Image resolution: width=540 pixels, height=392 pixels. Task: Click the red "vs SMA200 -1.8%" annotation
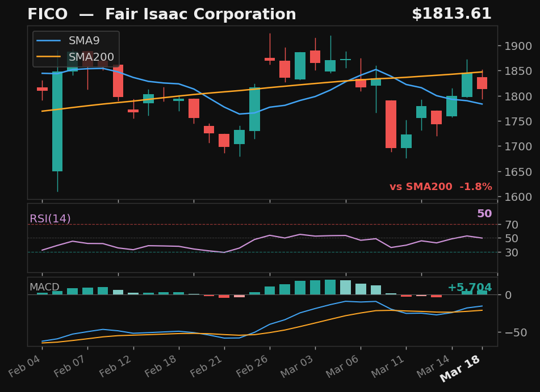441,187
